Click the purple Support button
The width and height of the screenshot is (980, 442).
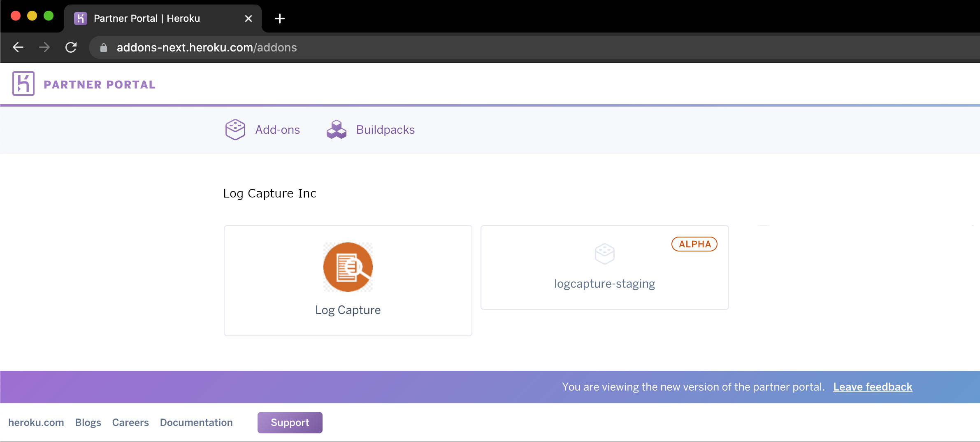click(x=290, y=422)
